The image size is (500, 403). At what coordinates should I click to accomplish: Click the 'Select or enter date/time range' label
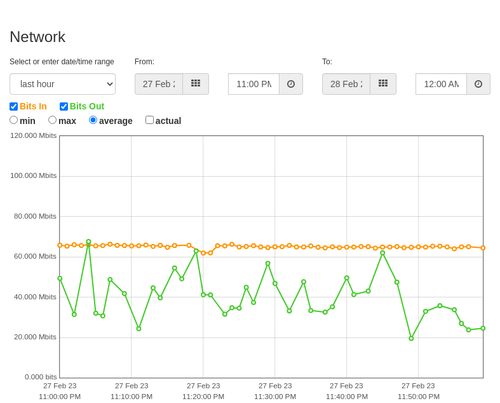pos(62,62)
